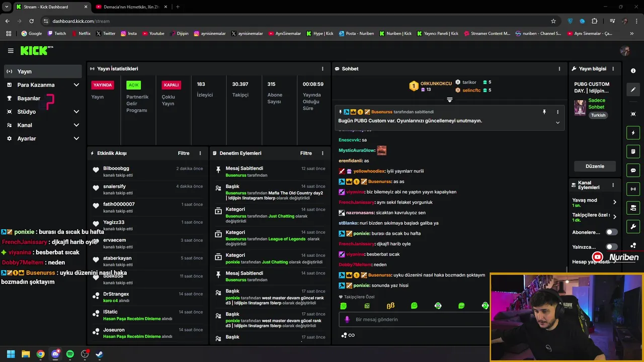Expand Para Kazanma sidebar section
This screenshot has width=644, height=362.
[76, 85]
